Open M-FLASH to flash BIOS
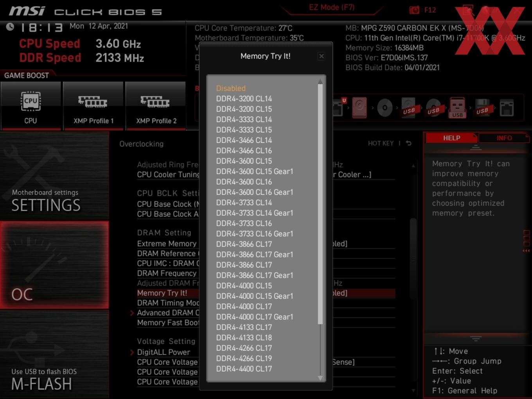Screen dimensions: 532x399 point(54,354)
